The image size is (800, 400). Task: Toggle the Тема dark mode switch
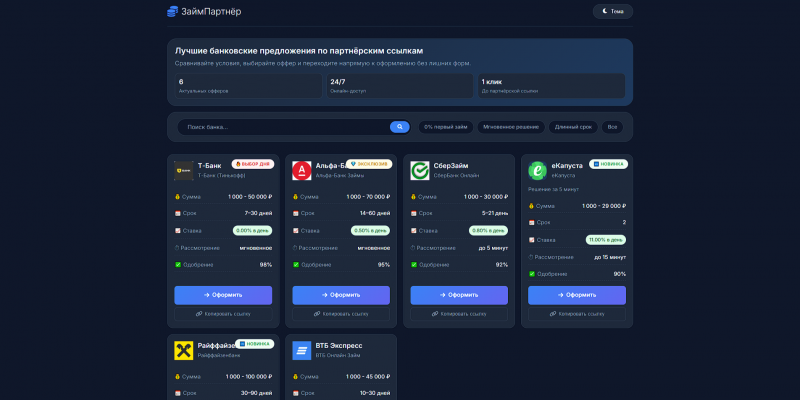coord(613,11)
